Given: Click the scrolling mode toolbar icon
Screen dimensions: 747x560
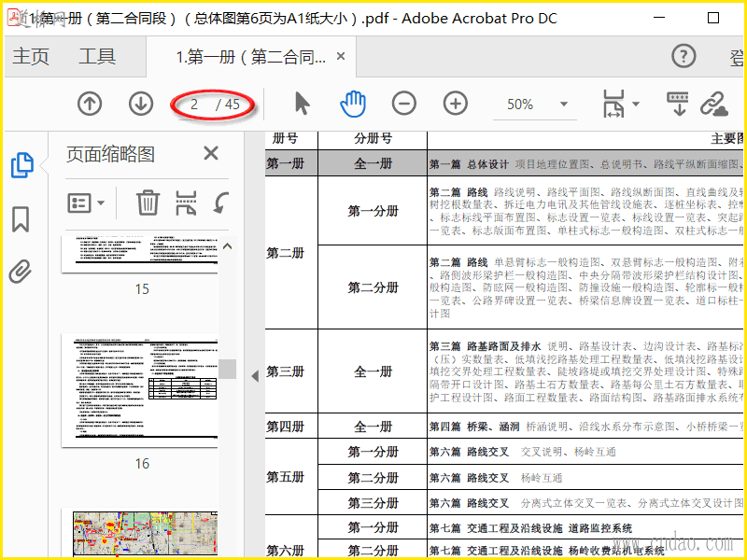Looking at the screenshot, I should (678, 104).
